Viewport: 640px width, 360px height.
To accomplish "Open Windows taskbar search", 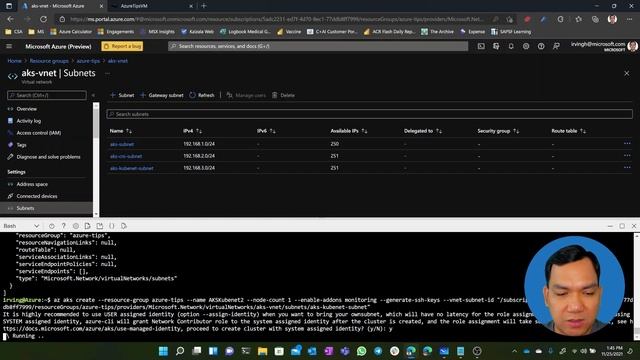I will [180, 351].
